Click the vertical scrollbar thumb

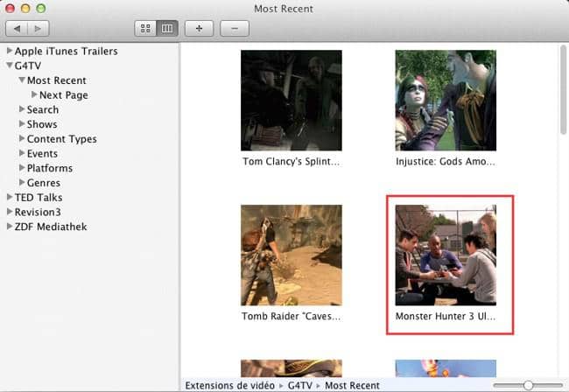(x=563, y=89)
